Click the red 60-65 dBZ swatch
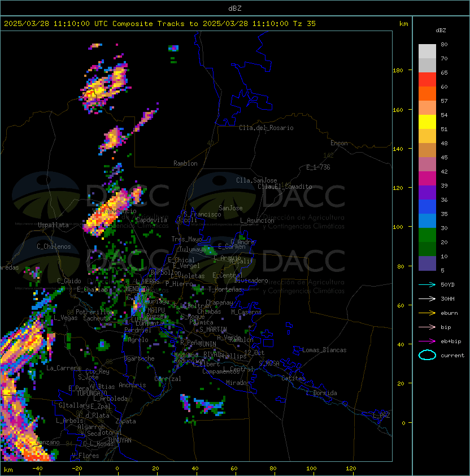Image resolution: width=470 pixels, height=476 pixels. coord(427,80)
